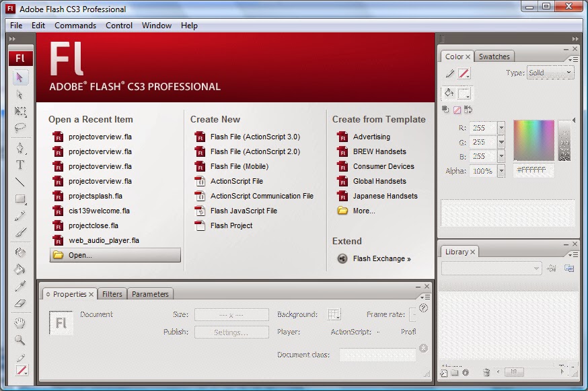This screenshot has width=588, height=391.
Task: Click the no color button in Color panel
Action: tap(457, 110)
